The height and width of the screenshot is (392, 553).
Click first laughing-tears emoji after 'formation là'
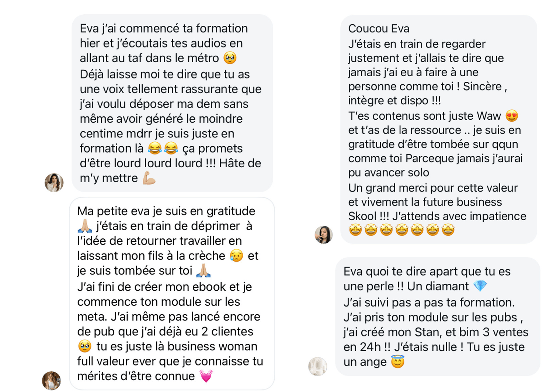155,148
